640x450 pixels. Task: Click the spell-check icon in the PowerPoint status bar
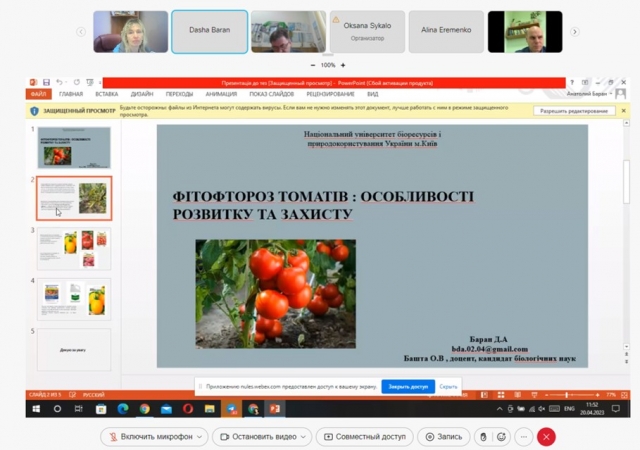[x=73, y=395]
